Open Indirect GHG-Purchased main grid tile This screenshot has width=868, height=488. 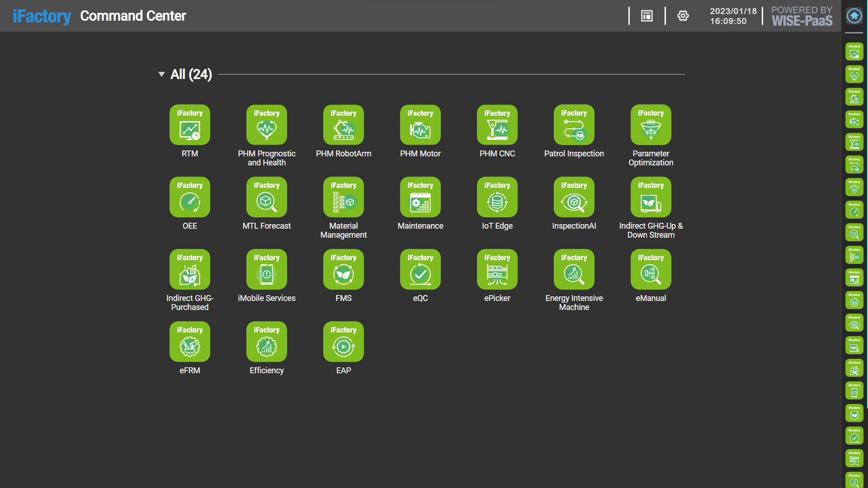[190, 269]
